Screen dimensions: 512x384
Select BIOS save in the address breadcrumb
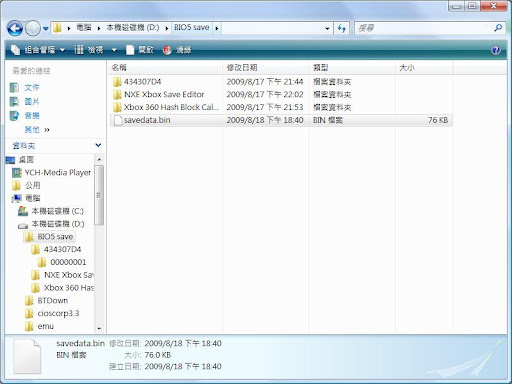[x=192, y=28]
